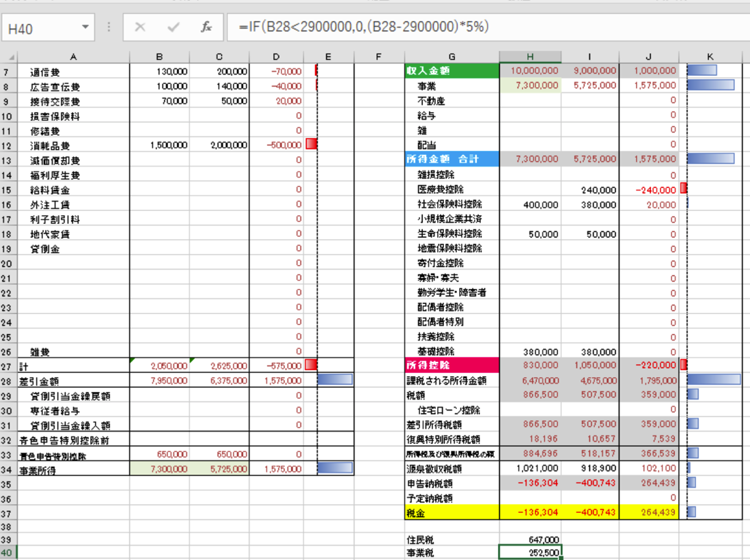Select row 12 header
Screen dimensions: 750x560
pyautogui.click(x=8, y=145)
